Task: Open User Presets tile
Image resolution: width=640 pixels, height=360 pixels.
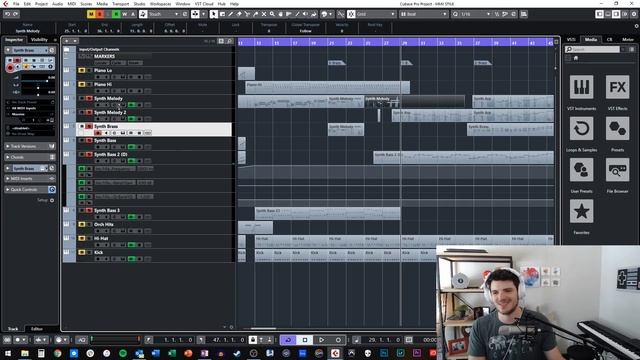Action: click(581, 170)
